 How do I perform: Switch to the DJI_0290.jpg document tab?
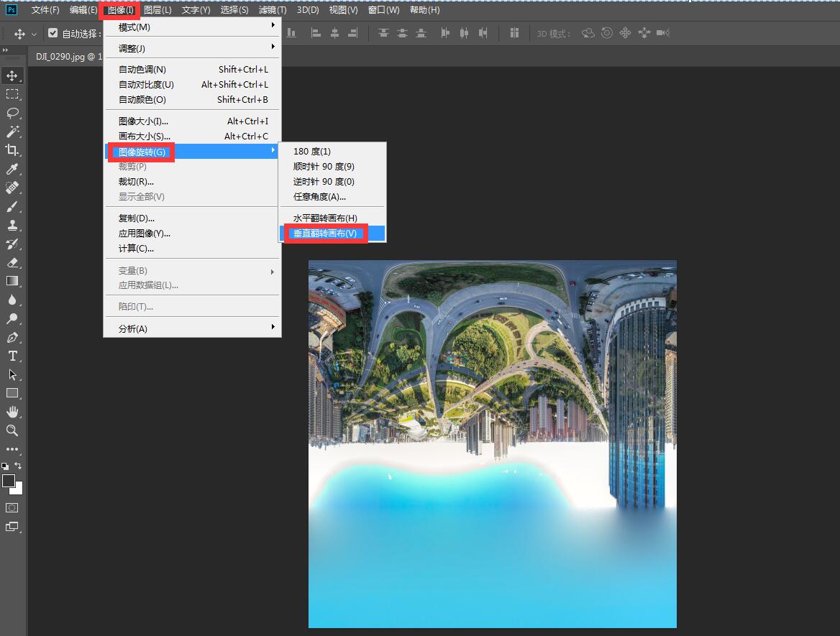tap(67, 56)
